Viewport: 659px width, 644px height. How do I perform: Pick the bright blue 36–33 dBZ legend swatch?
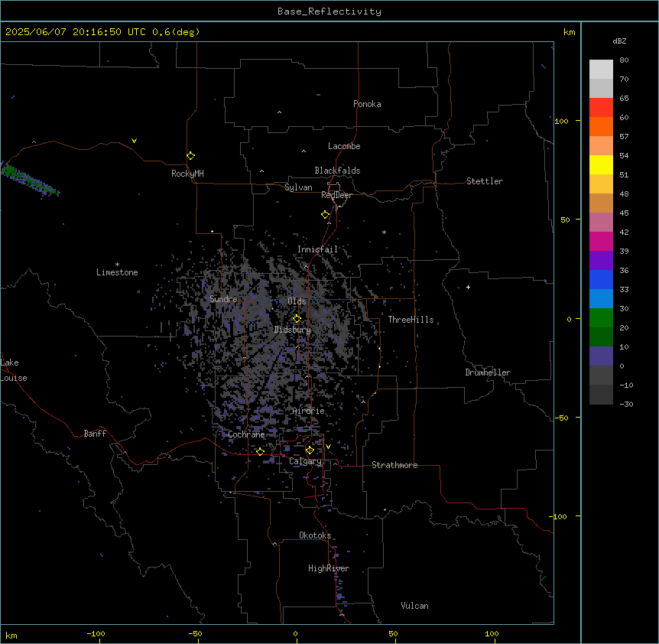pos(601,279)
